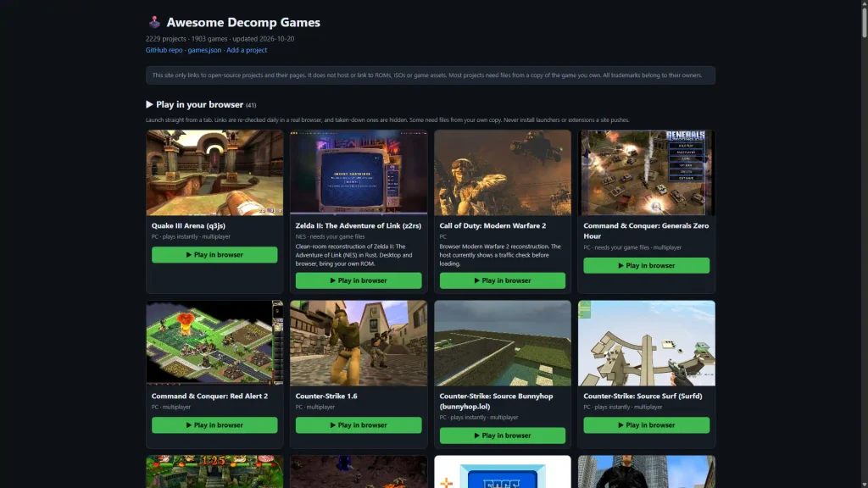The width and height of the screenshot is (868, 488).
Task: Open the Quake III Arena screenshot thumbnail
Action: (214, 173)
